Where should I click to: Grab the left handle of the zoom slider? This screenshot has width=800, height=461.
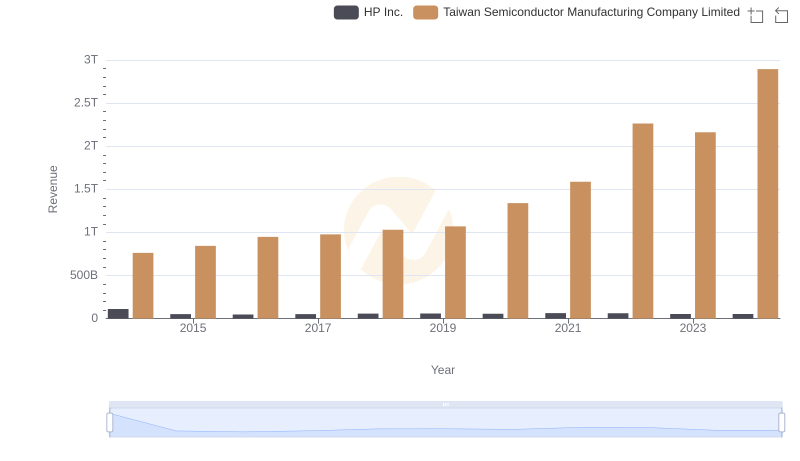tap(110, 423)
